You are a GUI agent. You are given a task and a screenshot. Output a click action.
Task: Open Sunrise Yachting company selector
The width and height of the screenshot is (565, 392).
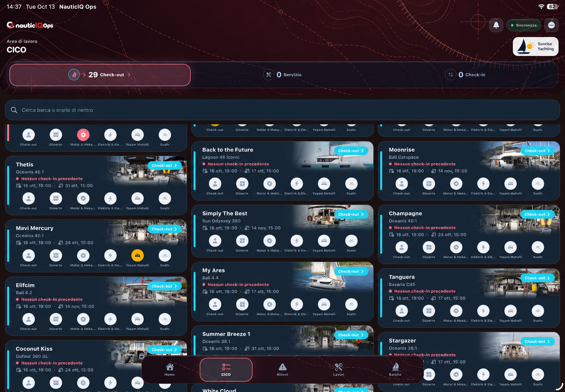click(536, 47)
